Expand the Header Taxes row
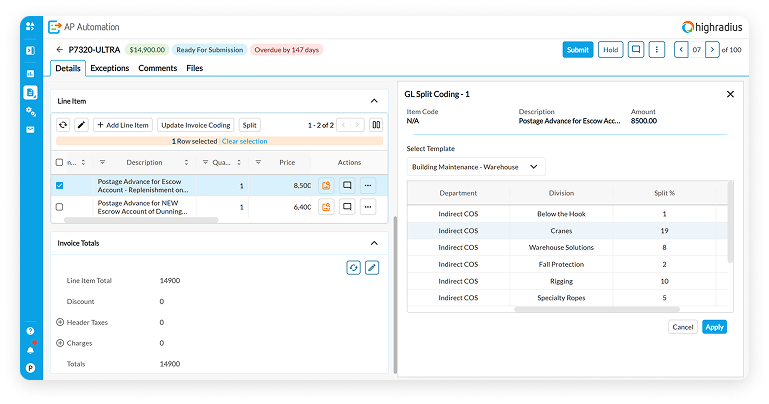 click(60, 322)
